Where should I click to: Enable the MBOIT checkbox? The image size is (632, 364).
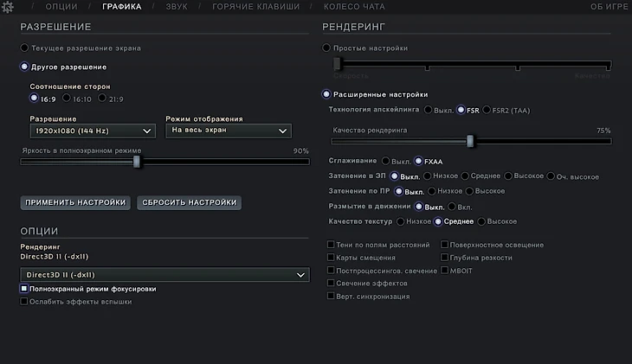tap(444, 271)
